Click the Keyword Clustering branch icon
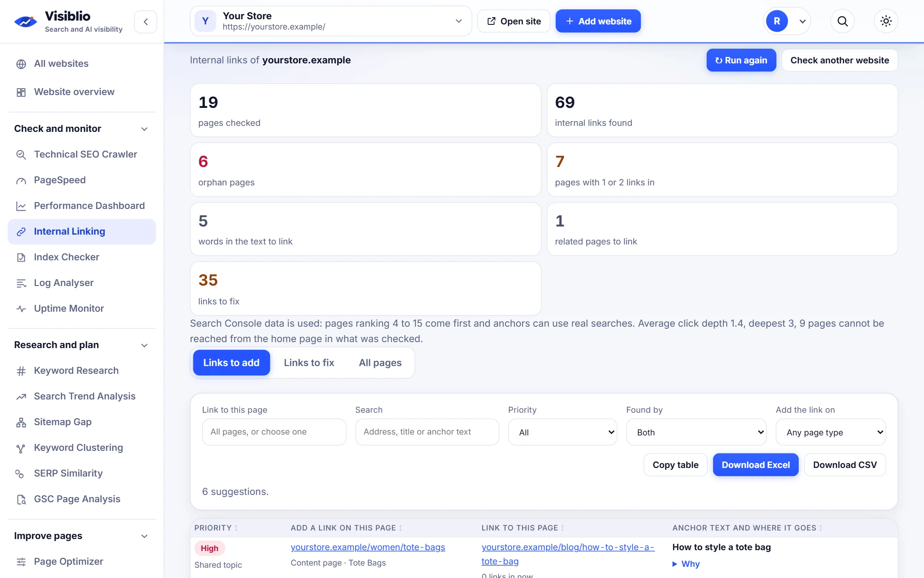 21,448
